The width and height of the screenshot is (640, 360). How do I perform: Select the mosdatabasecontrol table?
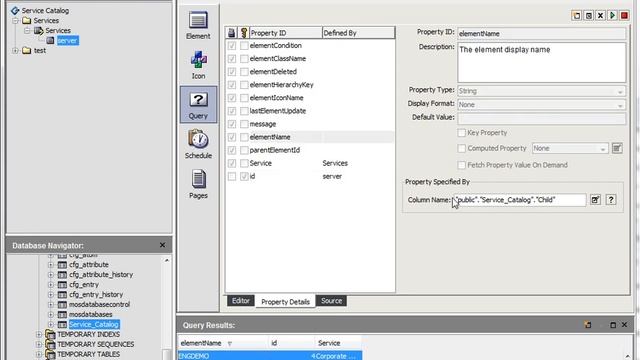pyautogui.click(x=99, y=304)
